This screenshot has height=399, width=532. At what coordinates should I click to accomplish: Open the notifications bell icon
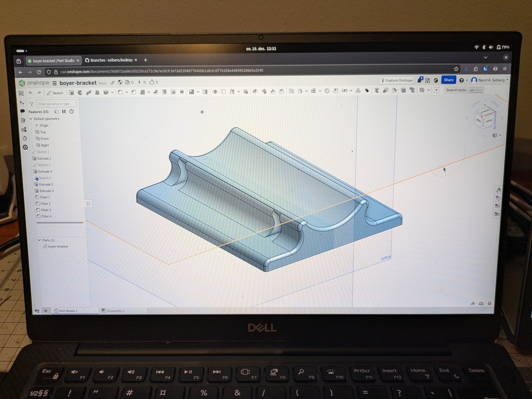click(x=419, y=80)
